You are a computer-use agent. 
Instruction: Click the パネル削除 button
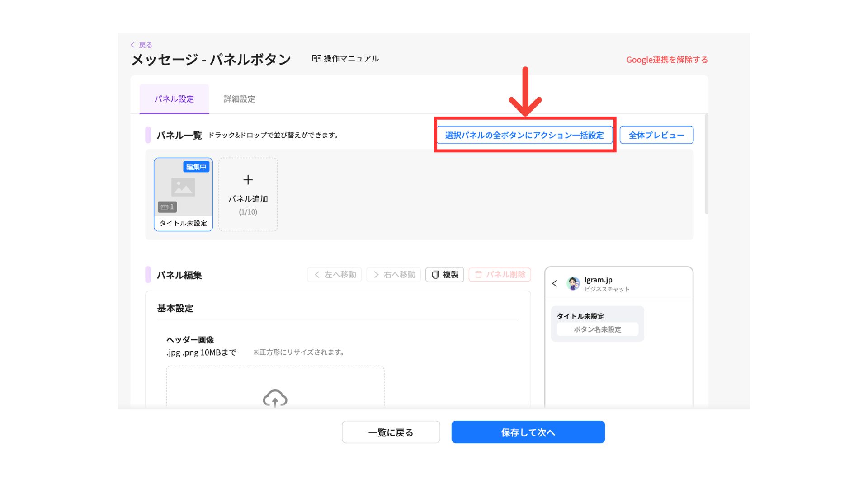coord(500,275)
